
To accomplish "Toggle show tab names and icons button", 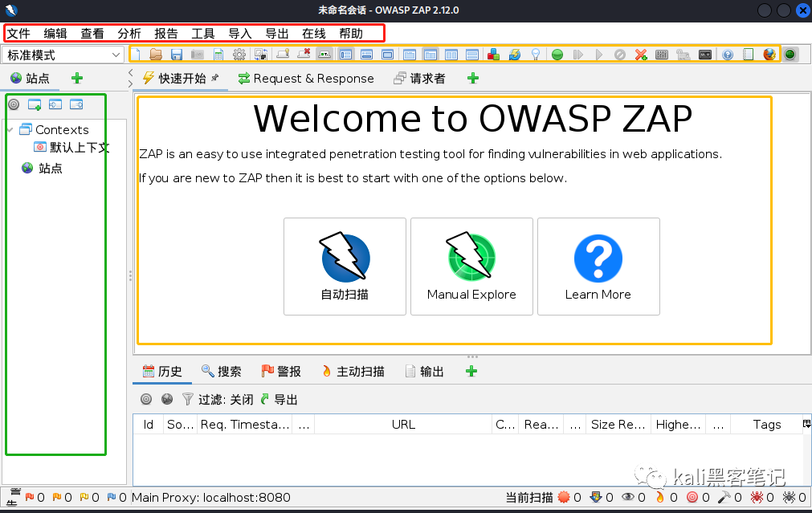I will 324,54.
